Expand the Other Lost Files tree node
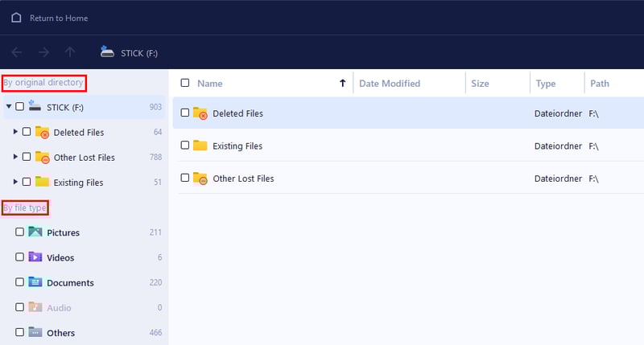 pyautogui.click(x=15, y=157)
